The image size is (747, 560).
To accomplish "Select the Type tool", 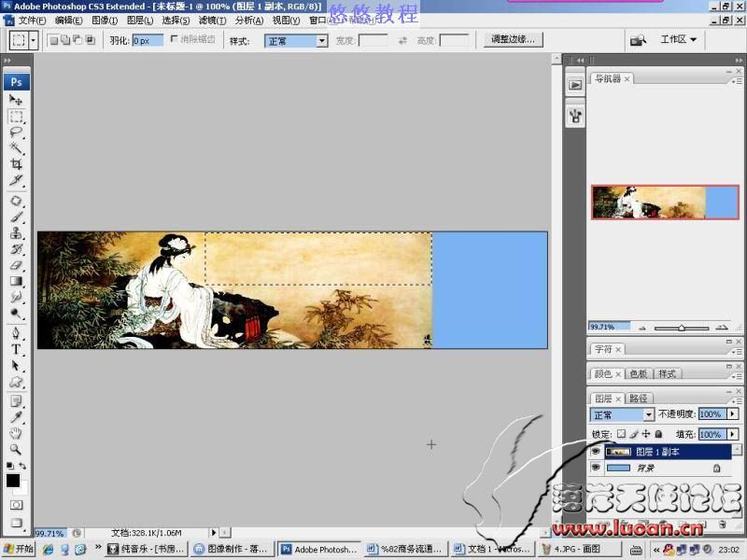I will pyautogui.click(x=16, y=349).
